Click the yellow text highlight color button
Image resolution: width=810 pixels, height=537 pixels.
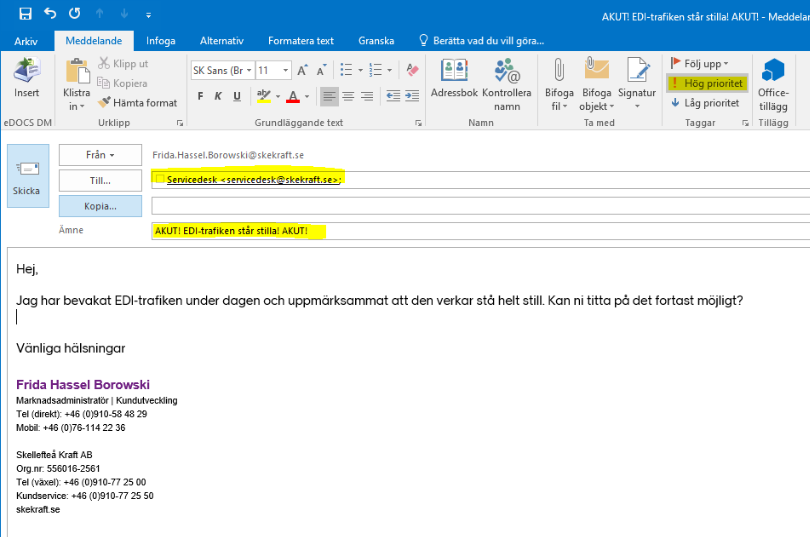[264, 97]
